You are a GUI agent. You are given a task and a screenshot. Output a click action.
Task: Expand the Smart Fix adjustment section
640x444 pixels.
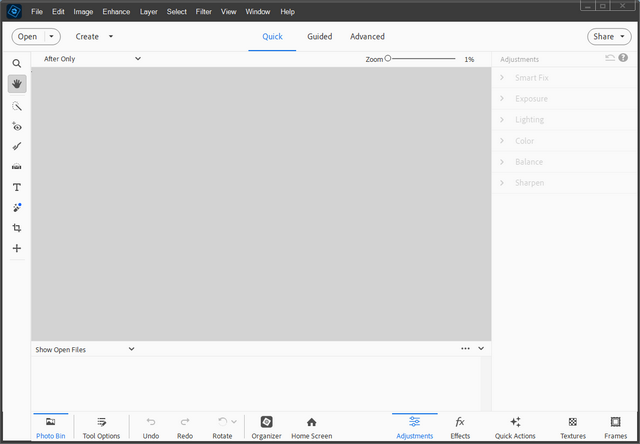click(x=530, y=77)
